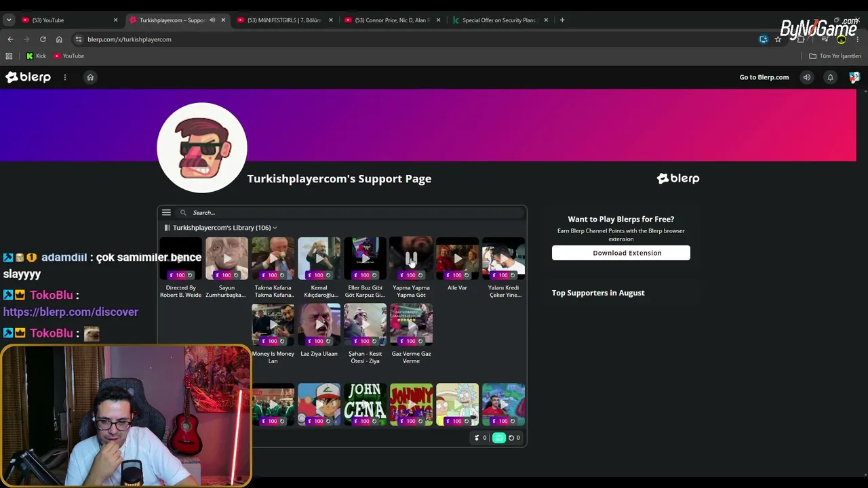Click the refresh icon on Kemal Kılıçdaroğlu tile
Viewport: 868px width, 488px height.
(328, 275)
